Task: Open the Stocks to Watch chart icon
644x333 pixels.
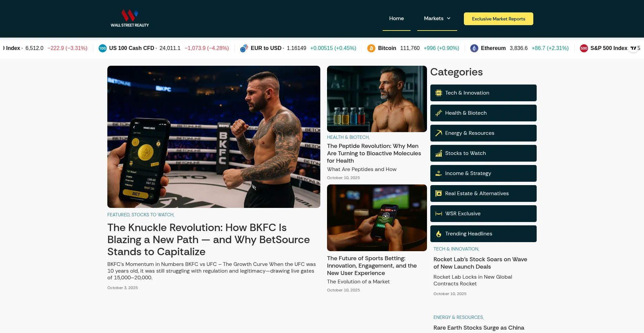Action: click(x=439, y=153)
